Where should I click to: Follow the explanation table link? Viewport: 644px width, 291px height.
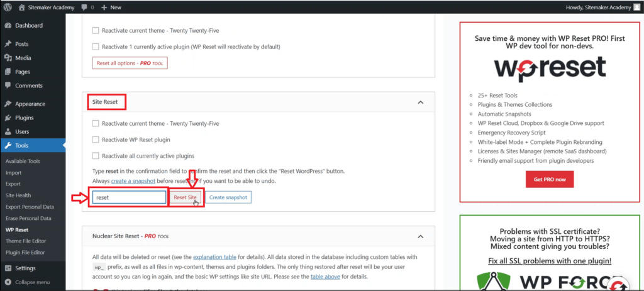[214, 257]
